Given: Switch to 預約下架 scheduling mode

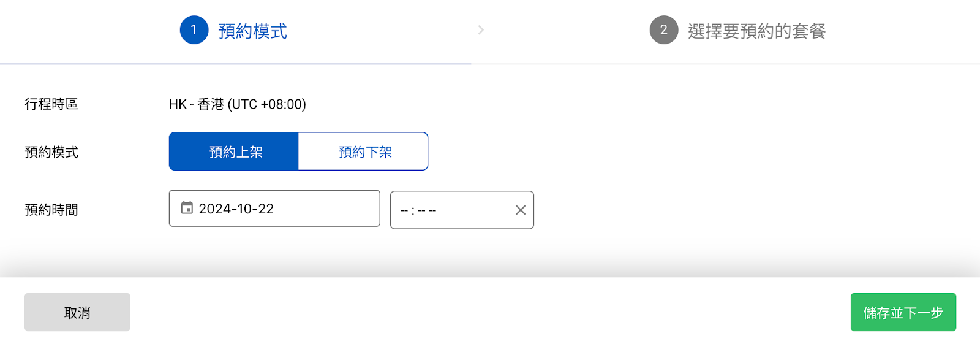Looking at the screenshot, I should [x=363, y=151].
